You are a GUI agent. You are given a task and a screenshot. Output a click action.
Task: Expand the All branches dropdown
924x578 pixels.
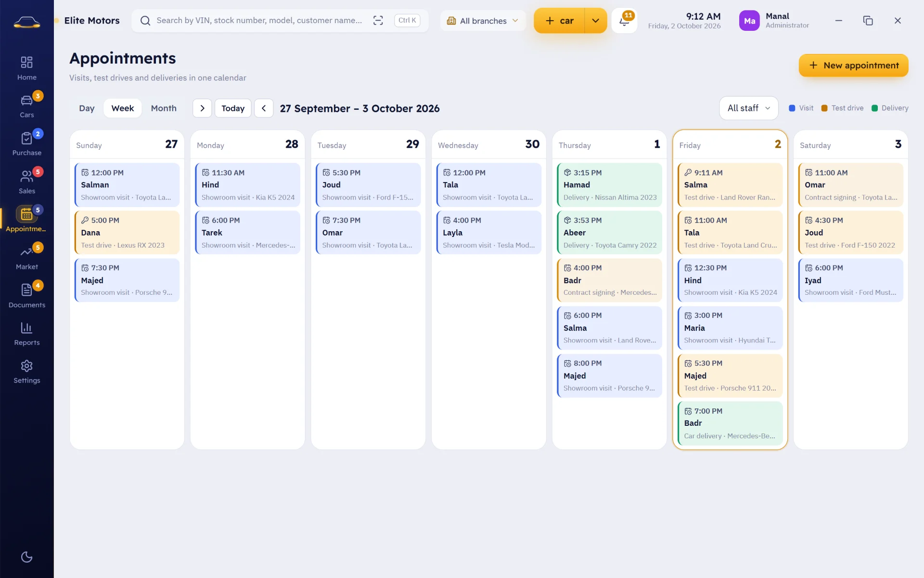click(x=483, y=21)
